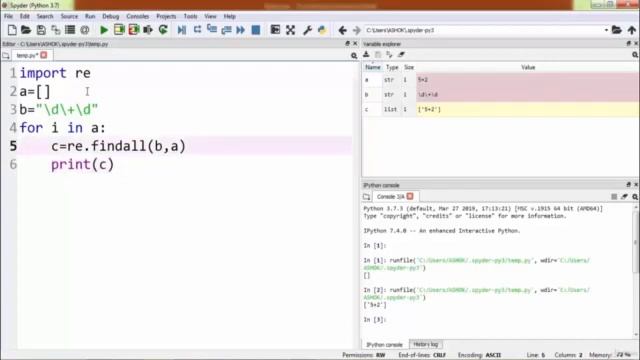The width and height of the screenshot is (640, 360).
Task: Run the current selection or line
Action: pos(148,30)
